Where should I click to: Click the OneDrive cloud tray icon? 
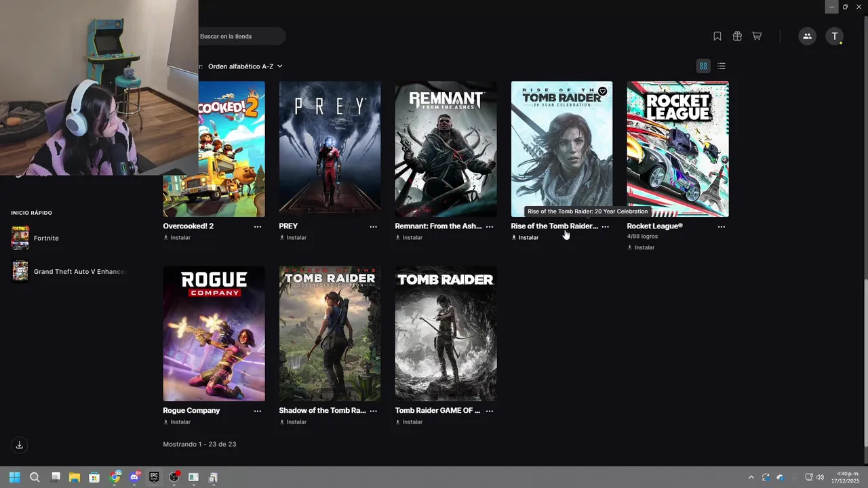[x=780, y=477]
